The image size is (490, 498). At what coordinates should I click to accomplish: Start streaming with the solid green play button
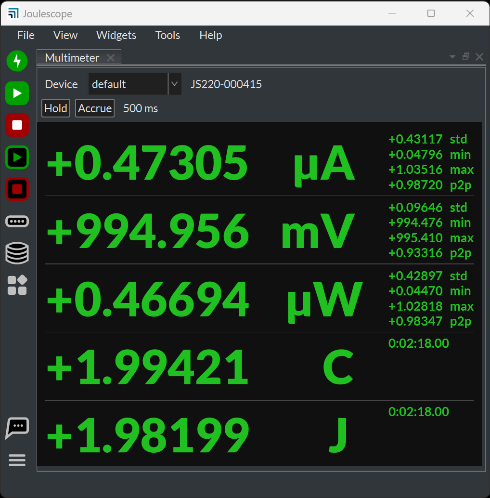17,93
